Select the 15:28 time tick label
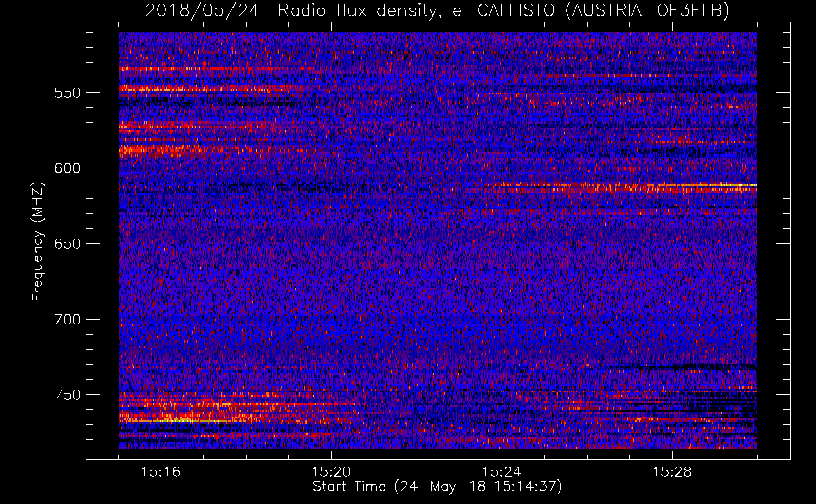Screen dimensions: 816x504 tap(672, 472)
